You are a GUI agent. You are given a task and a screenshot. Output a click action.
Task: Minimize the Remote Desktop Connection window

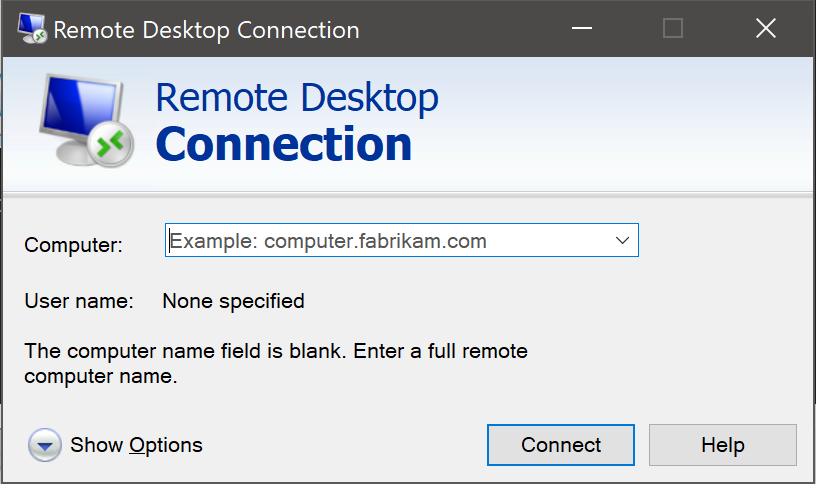pos(580,29)
